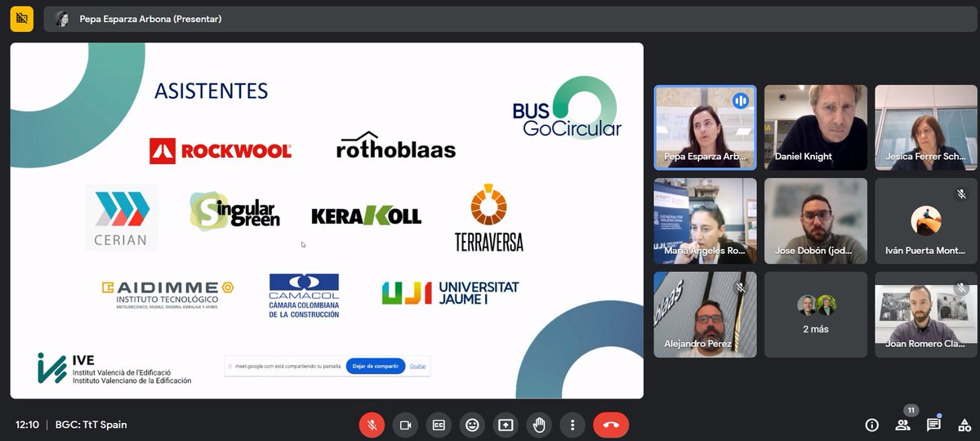Open meeting details info icon
This screenshot has width=980, height=441.
pyautogui.click(x=871, y=425)
